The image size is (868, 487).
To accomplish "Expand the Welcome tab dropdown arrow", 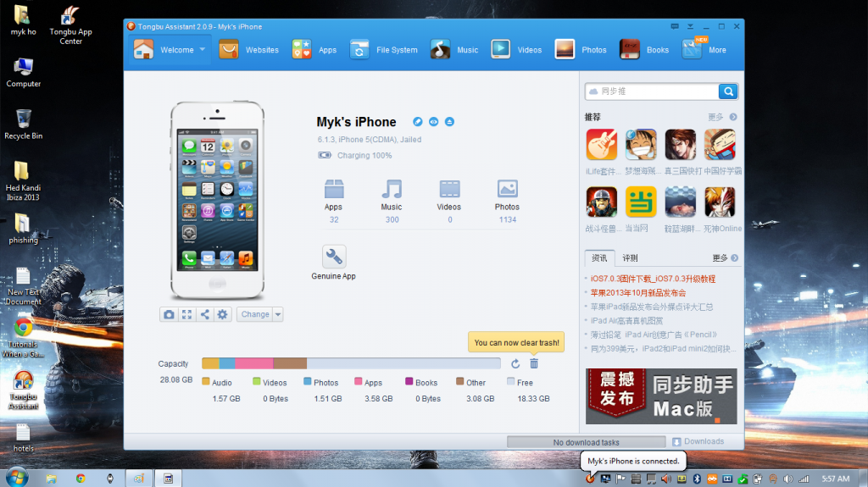I will coord(203,50).
